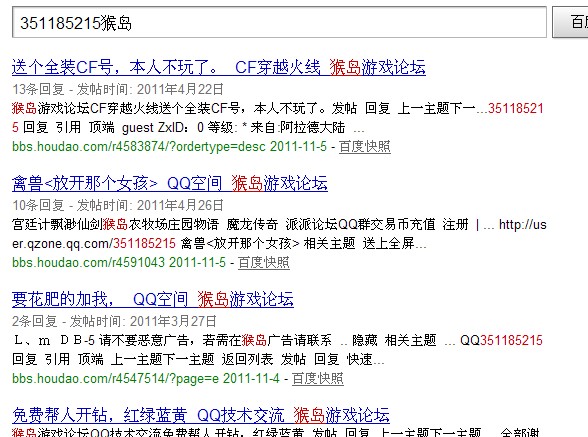This screenshot has width=588, height=437.
Task: Click the green URL bbs.houdao.com/r4583874/?ordertype=desc
Action: coord(139,146)
